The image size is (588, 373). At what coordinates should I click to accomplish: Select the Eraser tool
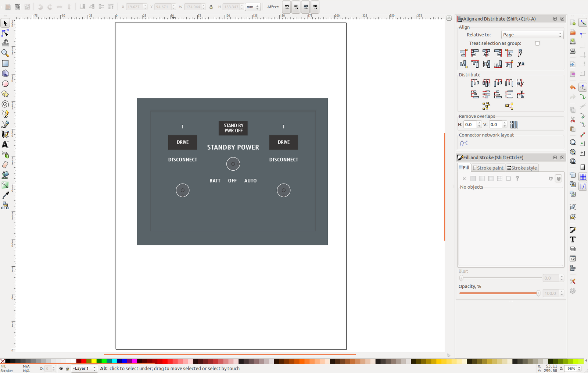coord(5,165)
